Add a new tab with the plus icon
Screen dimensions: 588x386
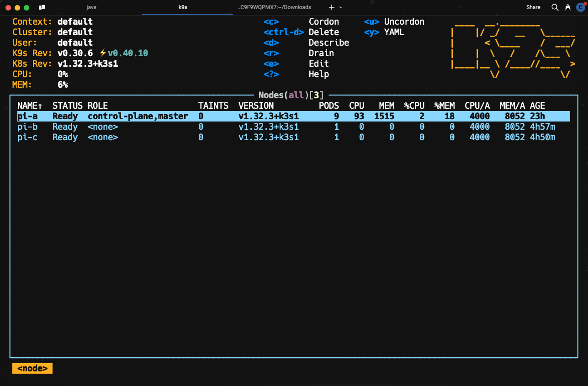point(332,7)
